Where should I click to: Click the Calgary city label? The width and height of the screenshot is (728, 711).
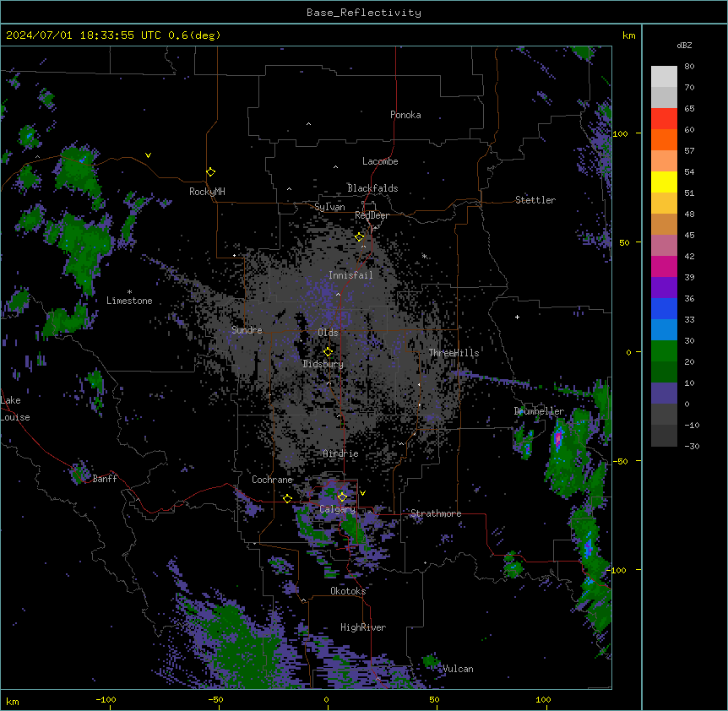(338, 509)
